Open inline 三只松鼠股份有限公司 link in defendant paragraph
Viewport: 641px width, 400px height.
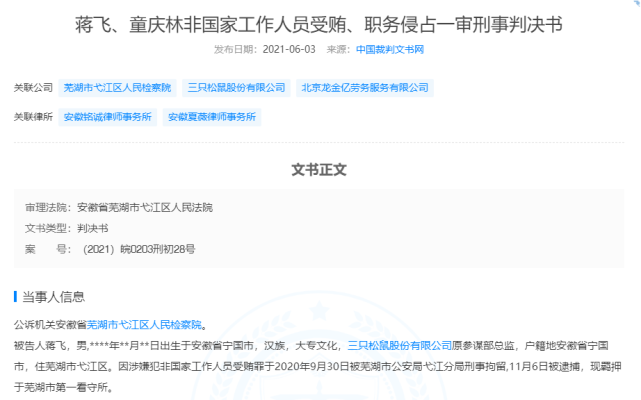399,346
